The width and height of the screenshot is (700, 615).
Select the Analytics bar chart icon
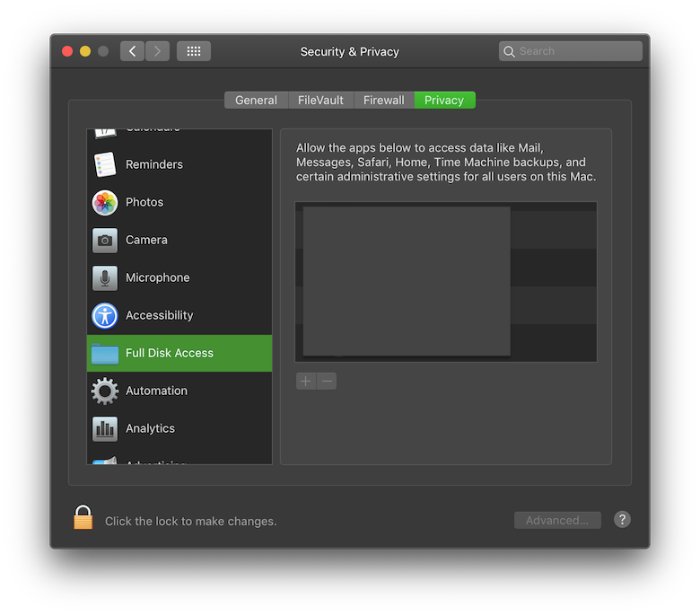[x=105, y=429]
